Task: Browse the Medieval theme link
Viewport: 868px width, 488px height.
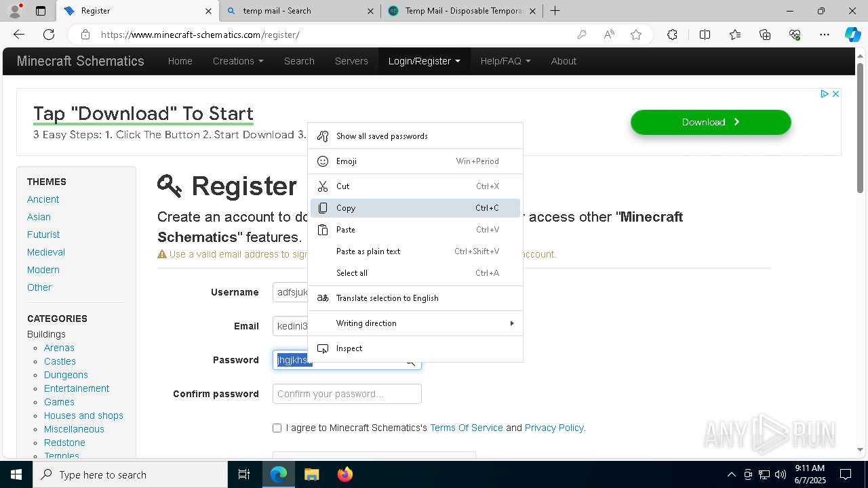Action: (x=46, y=252)
